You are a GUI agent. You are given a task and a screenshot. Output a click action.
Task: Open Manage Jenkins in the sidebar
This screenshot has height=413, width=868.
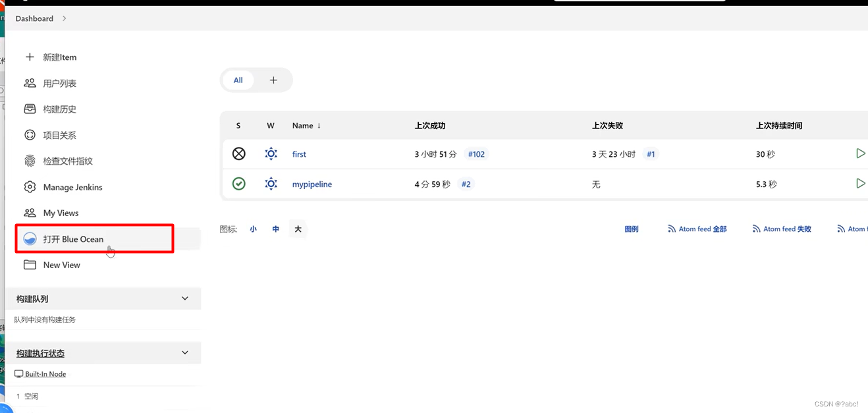(x=73, y=187)
